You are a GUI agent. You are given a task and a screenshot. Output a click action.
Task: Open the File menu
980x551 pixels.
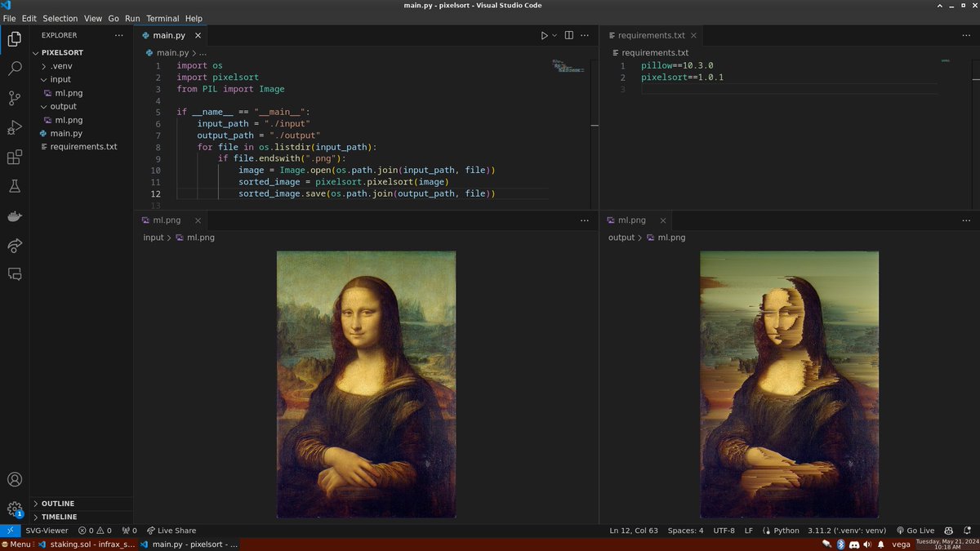[x=9, y=18]
